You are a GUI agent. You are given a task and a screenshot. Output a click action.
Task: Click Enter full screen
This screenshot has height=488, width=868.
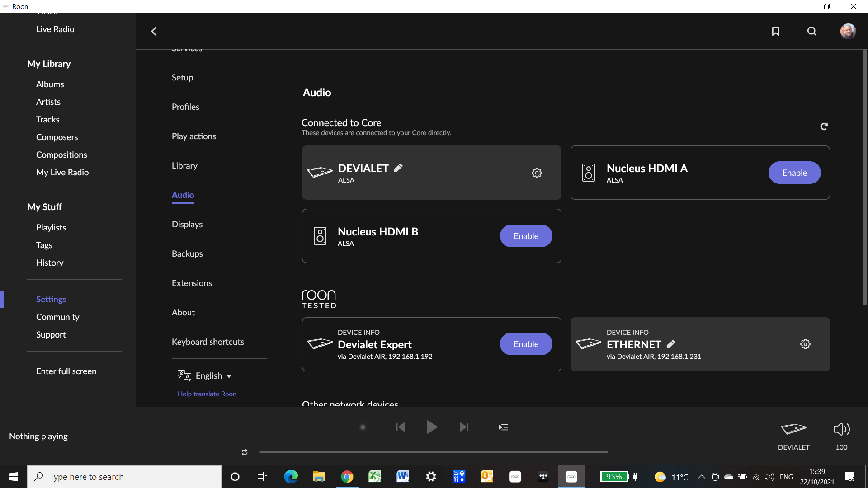click(66, 371)
